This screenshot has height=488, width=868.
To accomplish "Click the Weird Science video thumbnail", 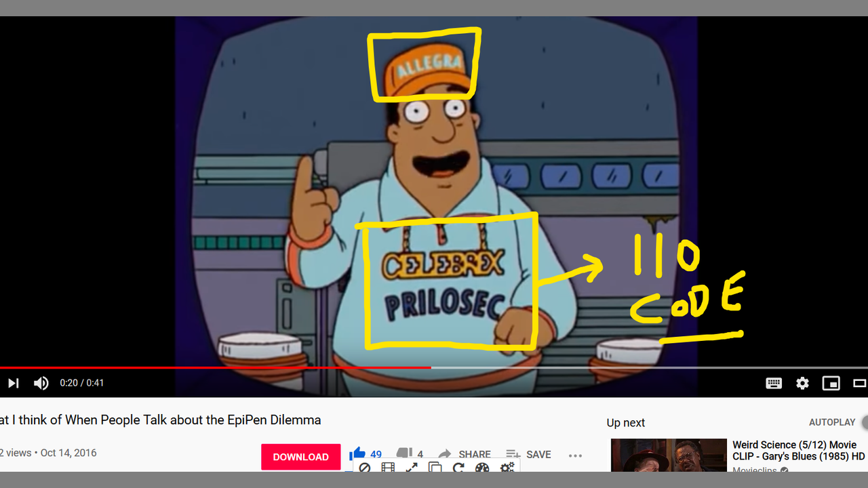I will [x=669, y=455].
